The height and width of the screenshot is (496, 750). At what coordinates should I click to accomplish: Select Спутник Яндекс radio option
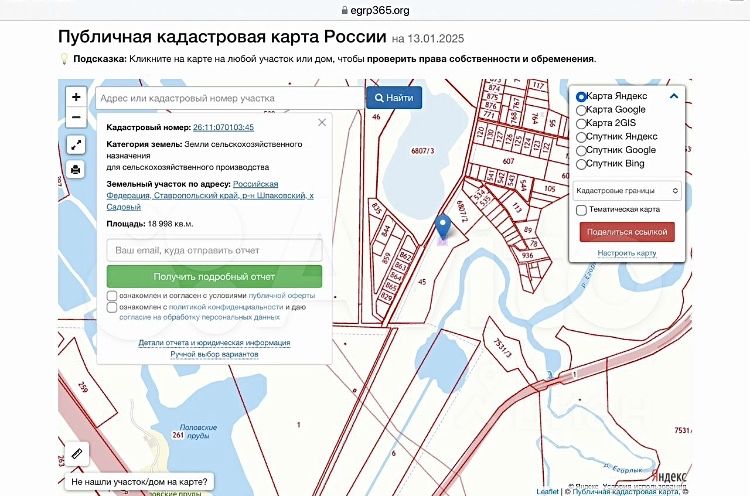[581, 137]
